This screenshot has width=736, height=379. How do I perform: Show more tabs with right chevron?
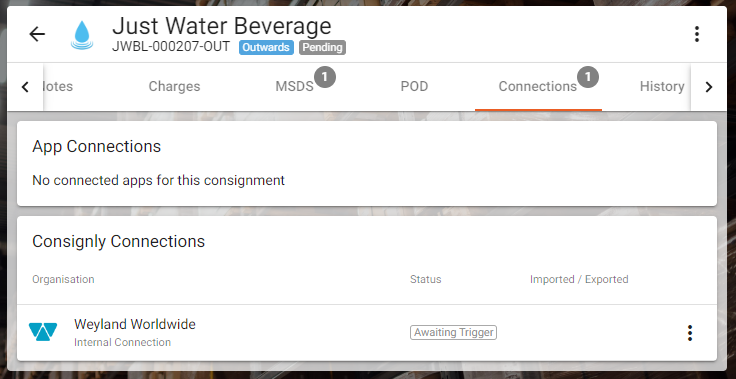[709, 87]
